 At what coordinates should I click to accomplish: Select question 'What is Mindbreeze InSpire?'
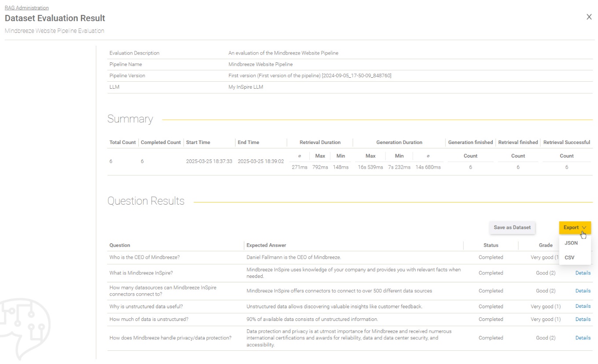pos(141,273)
